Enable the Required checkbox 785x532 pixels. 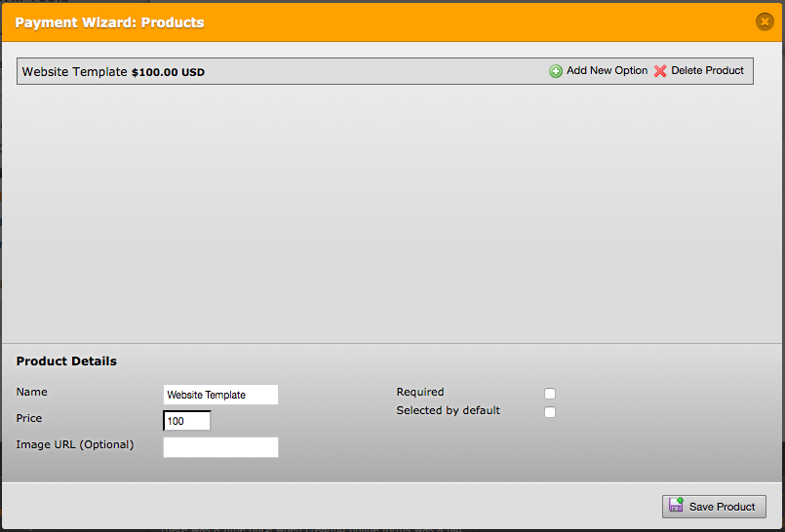[550, 394]
